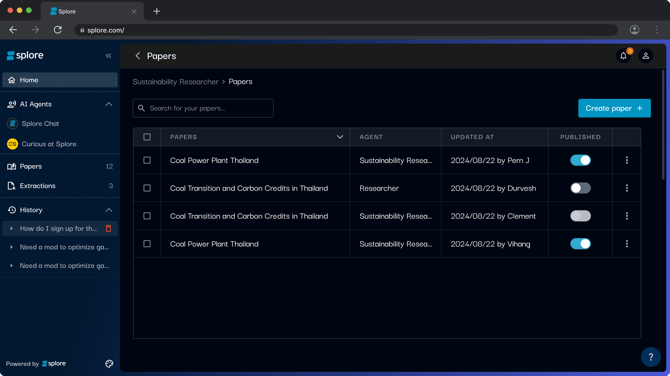Click the page vertical scrollbar

pyautogui.click(x=663, y=124)
